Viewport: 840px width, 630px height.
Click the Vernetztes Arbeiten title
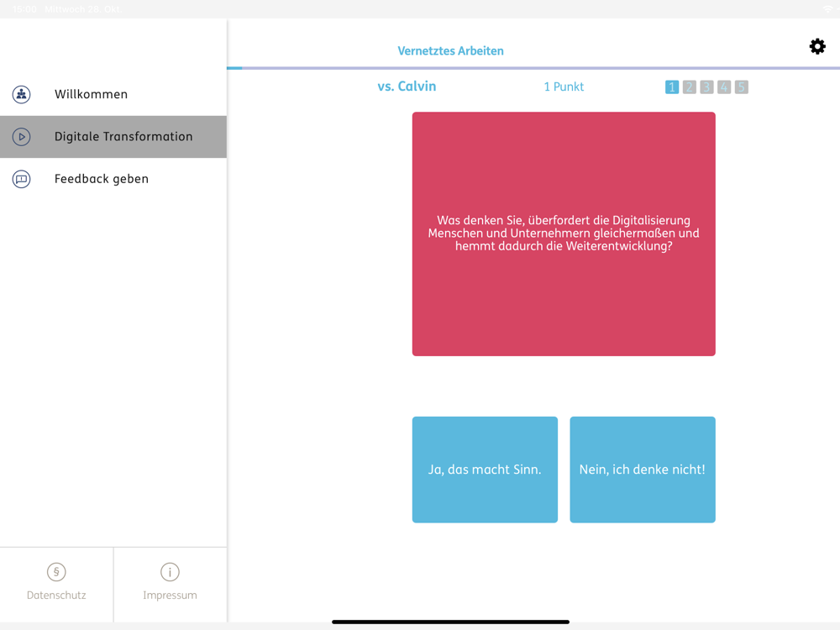point(450,51)
